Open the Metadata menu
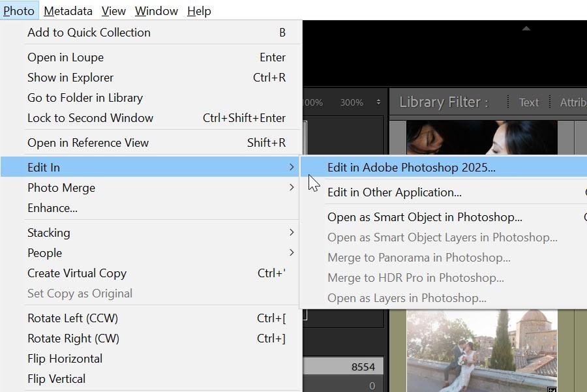The width and height of the screenshot is (587, 392). click(68, 10)
